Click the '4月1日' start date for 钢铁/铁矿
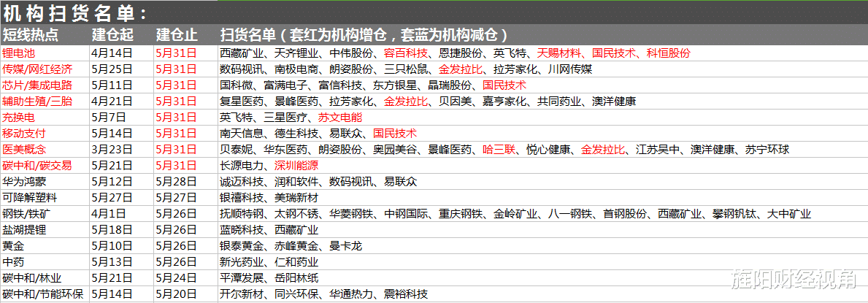The width and height of the screenshot is (868, 303). pyautogui.click(x=109, y=215)
